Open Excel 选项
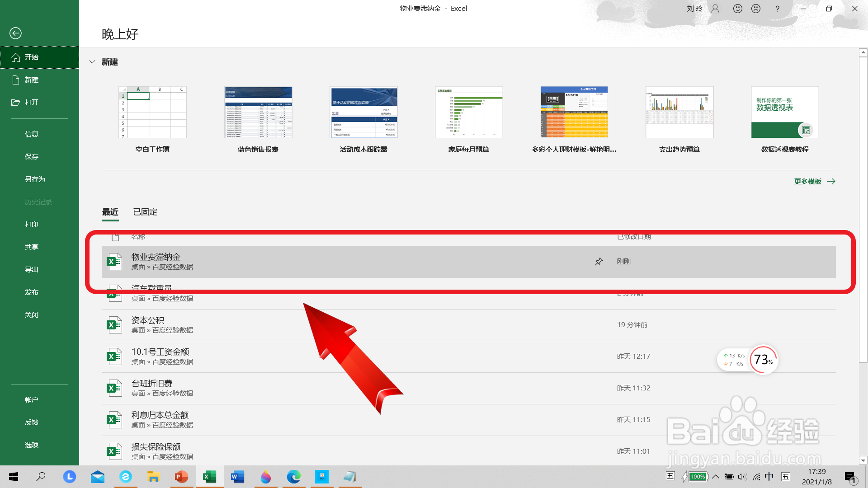The image size is (868, 488). [39, 445]
